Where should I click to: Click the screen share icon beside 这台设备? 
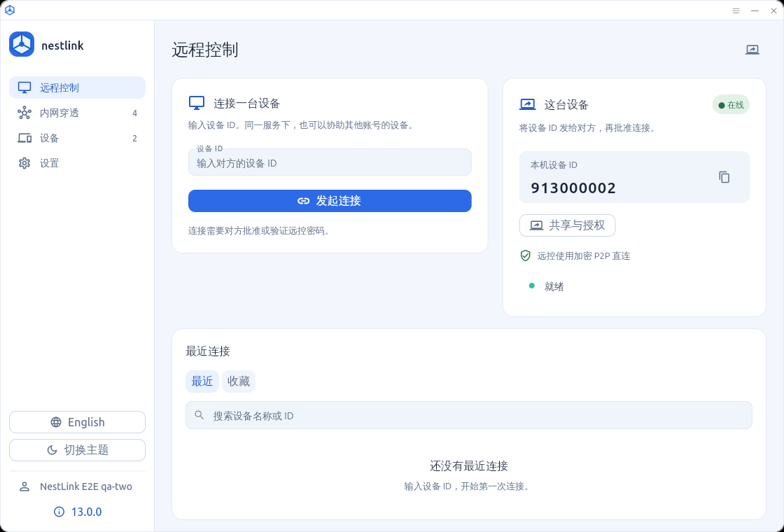(x=528, y=104)
